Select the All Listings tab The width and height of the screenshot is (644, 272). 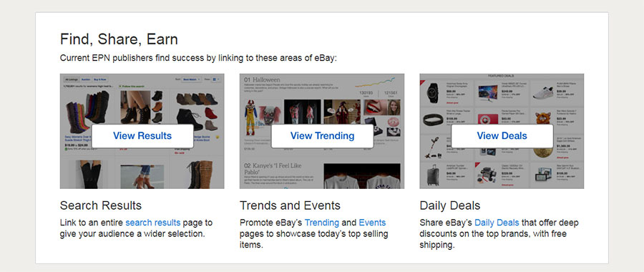[x=71, y=79]
